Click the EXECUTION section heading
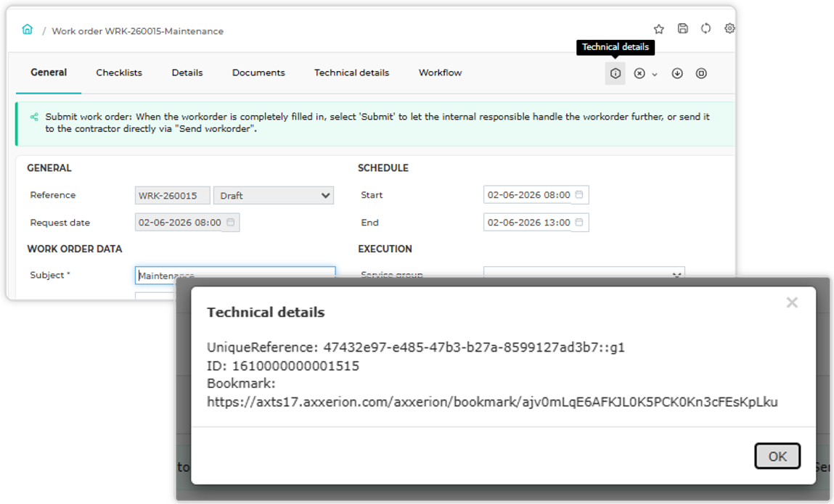834x504 pixels. [x=385, y=249]
